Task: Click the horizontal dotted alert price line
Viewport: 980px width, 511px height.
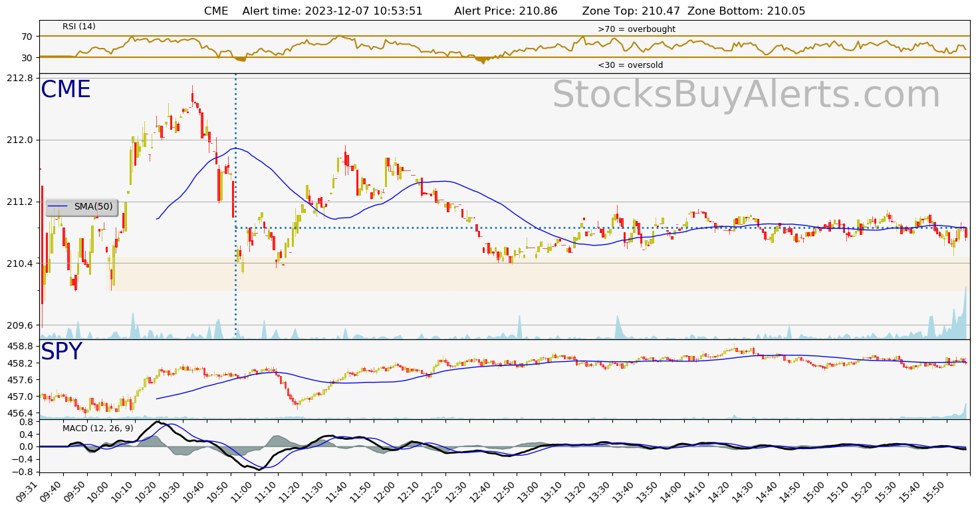Action: click(602, 228)
